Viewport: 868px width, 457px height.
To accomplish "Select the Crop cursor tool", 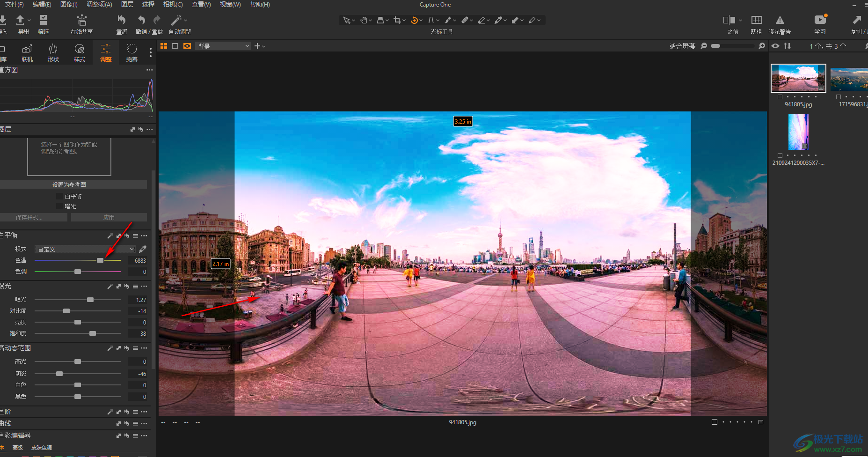I will (397, 20).
